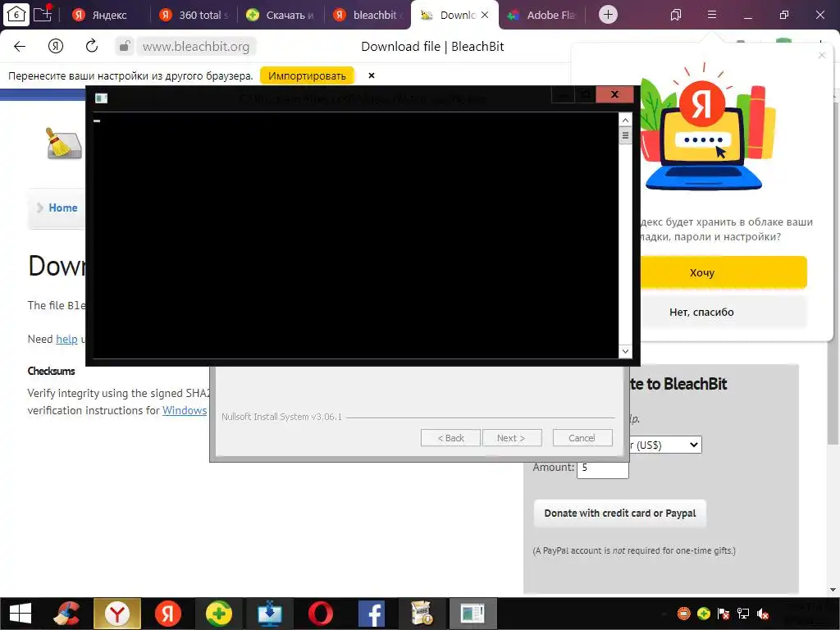Open the Windows Start menu

pos(21,614)
